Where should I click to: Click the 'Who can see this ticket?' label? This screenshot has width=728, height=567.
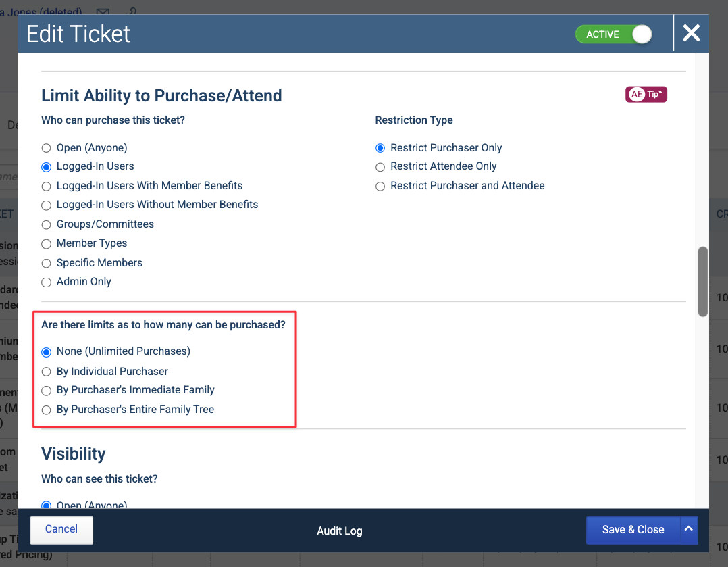pyautogui.click(x=99, y=478)
